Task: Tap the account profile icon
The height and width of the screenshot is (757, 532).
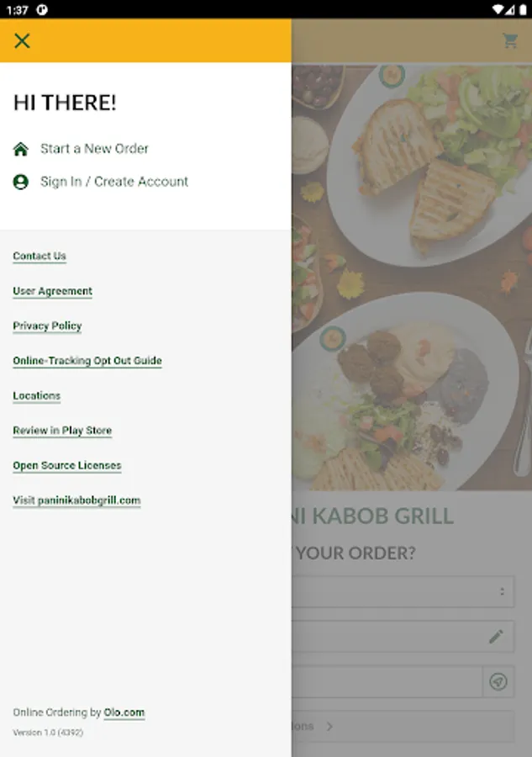Action: (21, 182)
